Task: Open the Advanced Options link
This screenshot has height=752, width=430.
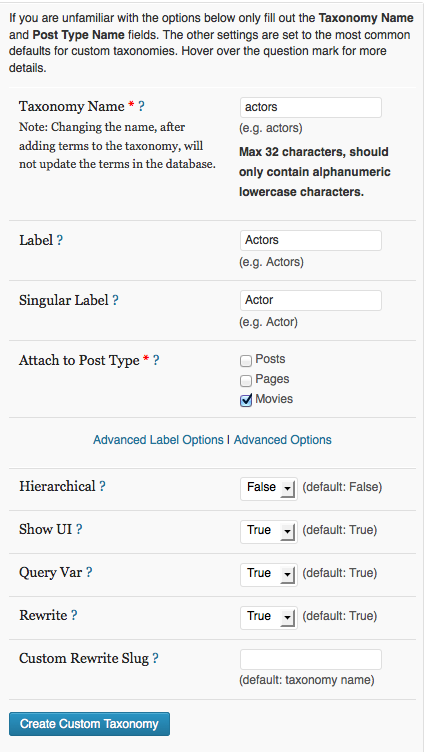Action: click(283, 440)
